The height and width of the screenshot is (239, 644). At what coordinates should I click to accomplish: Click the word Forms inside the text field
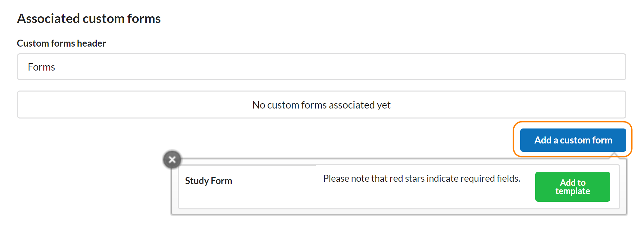[41, 67]
